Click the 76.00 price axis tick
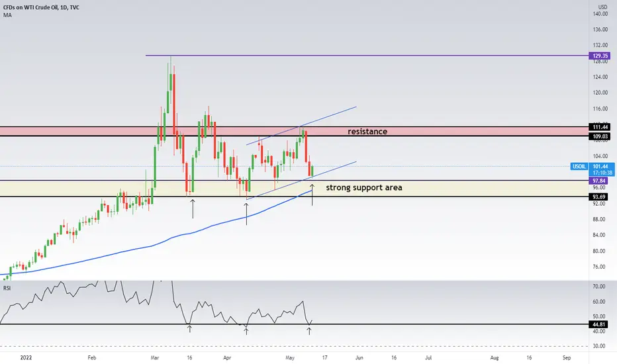The image size is (617, 364). (x=599, y=267)
